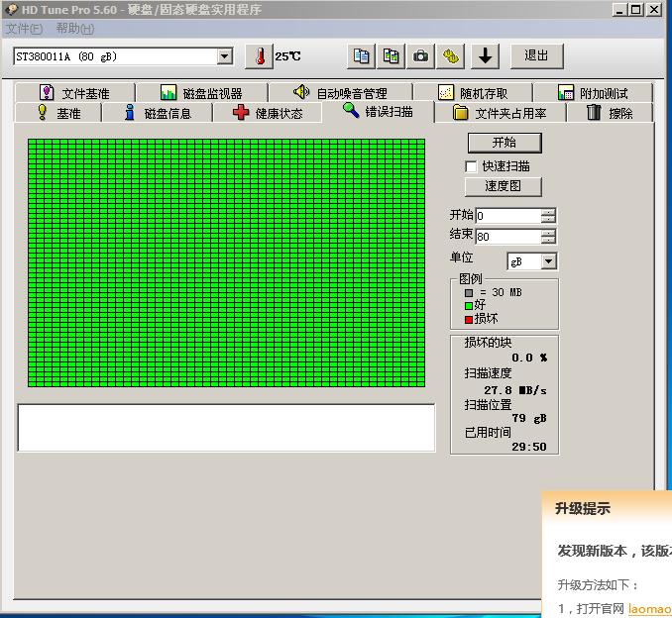Click the 升级提示 popup title
This screenshot has height=618, width=672.
point(583,509)
